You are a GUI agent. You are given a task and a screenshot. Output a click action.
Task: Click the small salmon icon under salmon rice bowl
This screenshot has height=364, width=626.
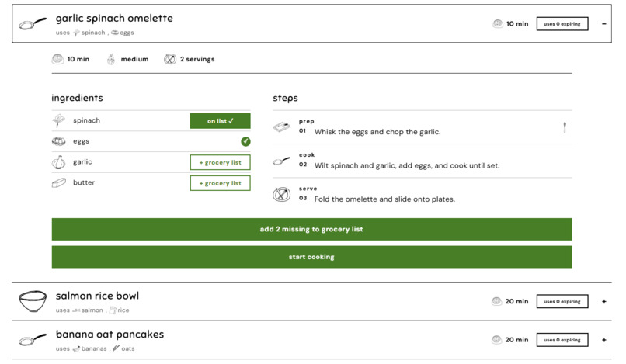pos(76,310)
